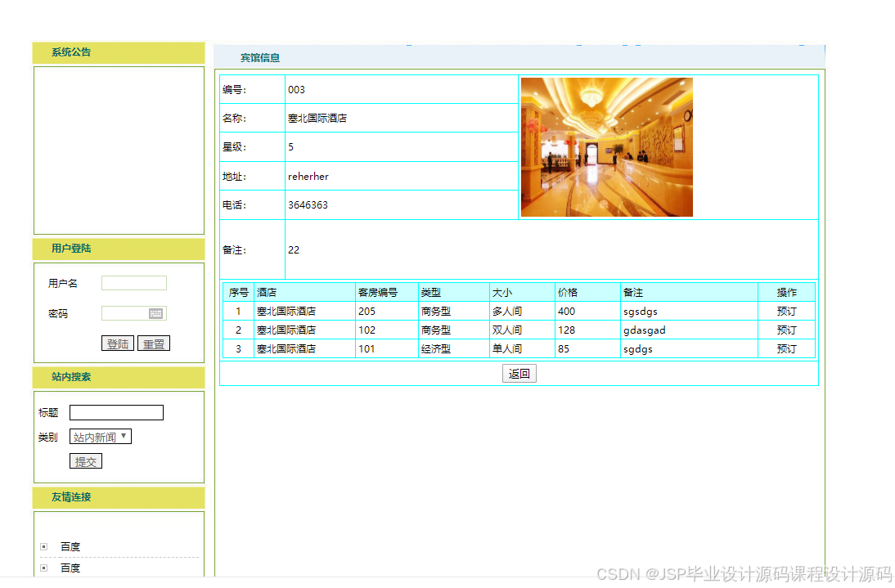Click 商务型 type cell in room 205 row
895x588 pixels.
436,312
